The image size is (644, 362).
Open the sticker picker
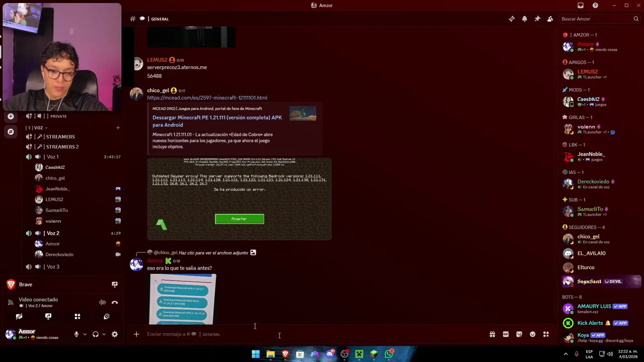click(519, 334)
